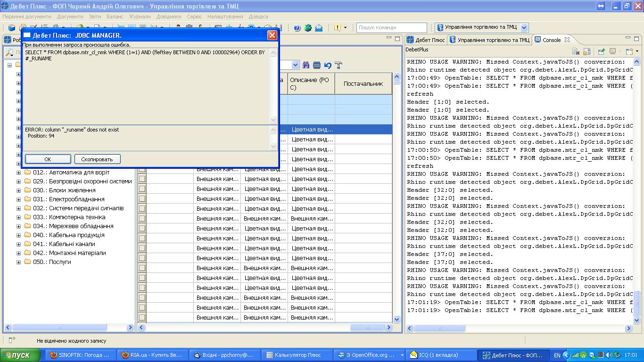The image size is (644, 362).
Task: Open the Довідники menu
Action: pyautogui.click(x=169, y=16)
